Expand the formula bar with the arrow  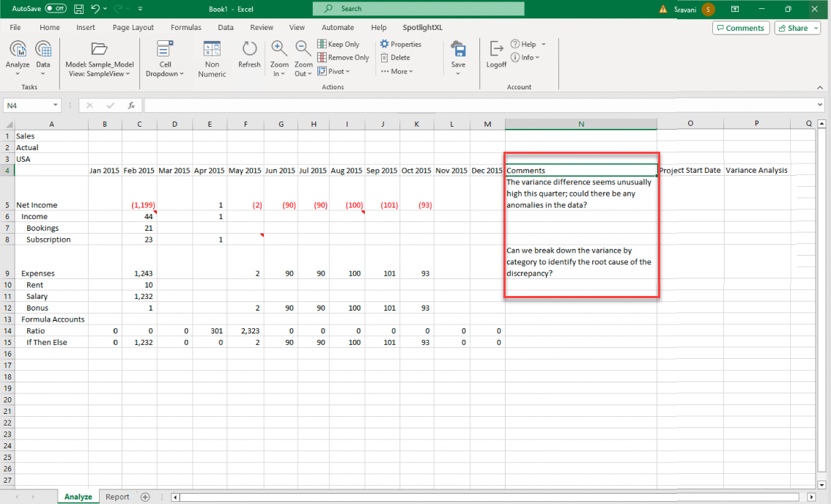pyautogui.click(x=821, y=105)
